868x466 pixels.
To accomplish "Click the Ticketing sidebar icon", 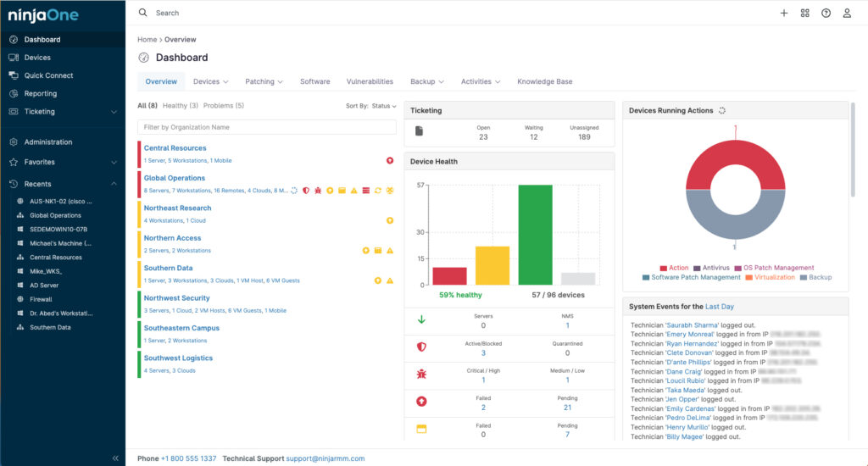I will pos(14,111).
